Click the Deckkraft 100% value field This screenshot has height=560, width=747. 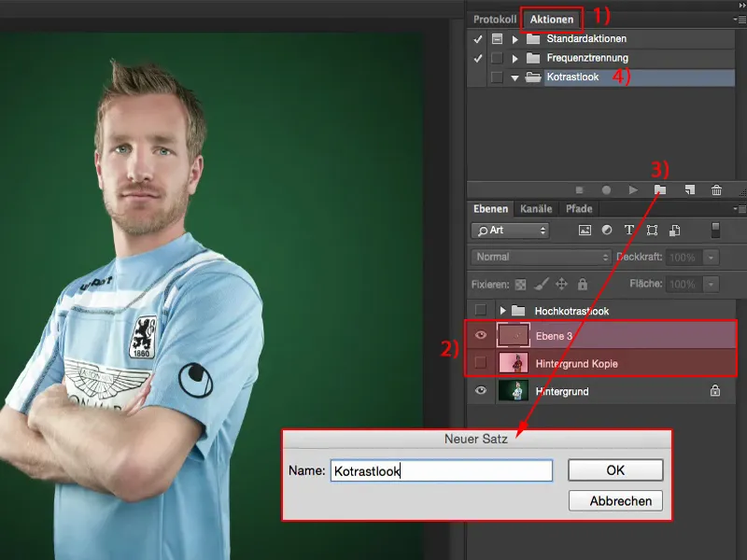[x=684, y=258]
